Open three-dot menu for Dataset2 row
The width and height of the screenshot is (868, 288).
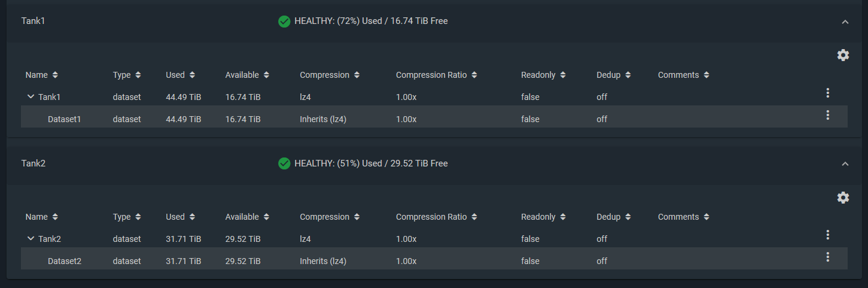click(x=828, y=257)
